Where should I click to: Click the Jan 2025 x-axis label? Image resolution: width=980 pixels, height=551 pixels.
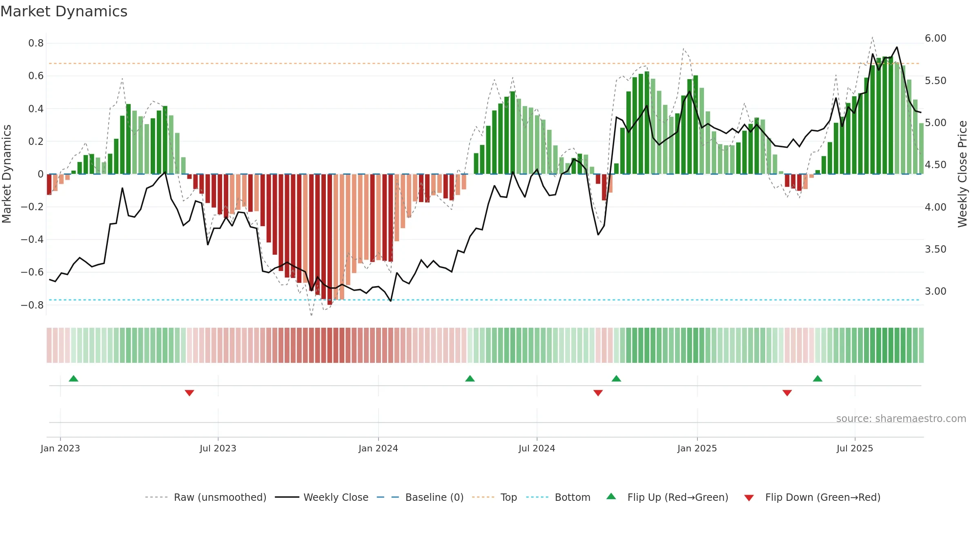click(x=697, y=448)
